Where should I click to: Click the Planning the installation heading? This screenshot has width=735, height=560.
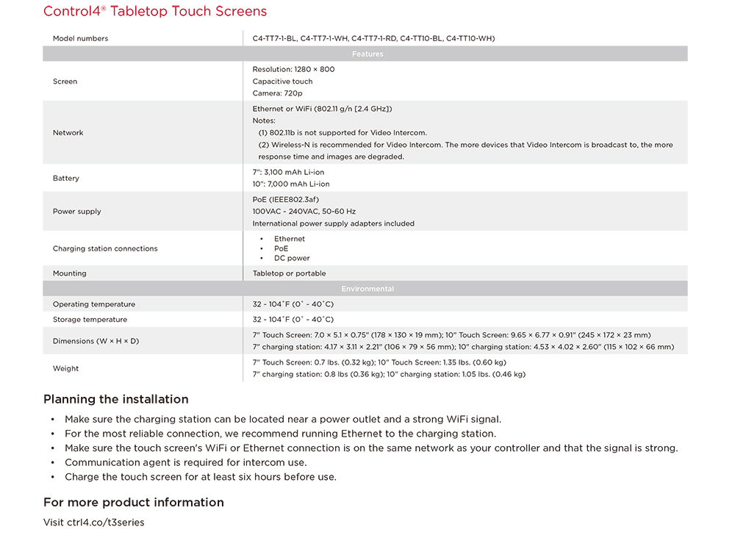116,399
